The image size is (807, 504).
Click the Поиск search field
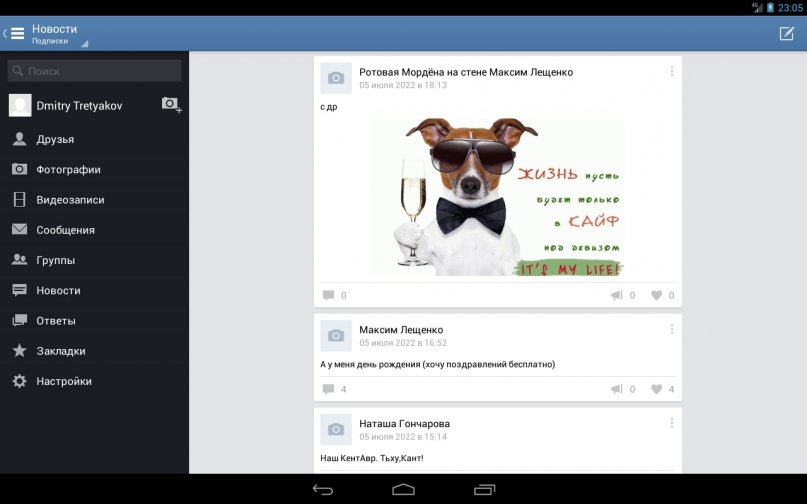95,71
